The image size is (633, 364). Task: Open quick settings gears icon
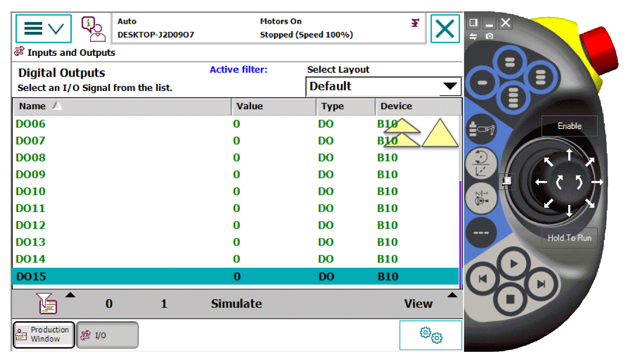pyautogui.click(x=430, y=335)
